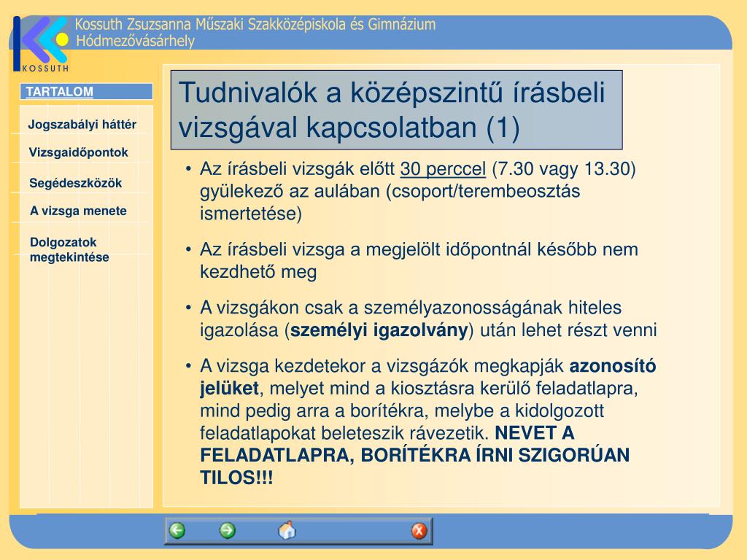
Task: Go to Vizsgaidőpontok section
Action: tap(78, 152)
